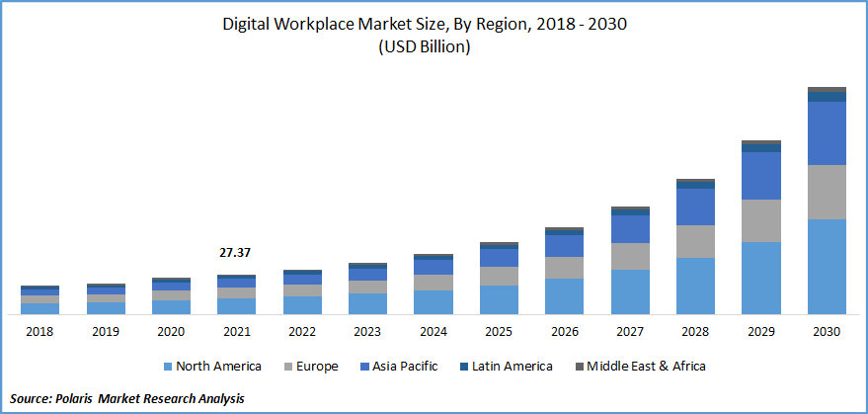The width and height of the screenshot is (868, 414).
Task: Click the 2018 axis label
Action: coord(39,332)
